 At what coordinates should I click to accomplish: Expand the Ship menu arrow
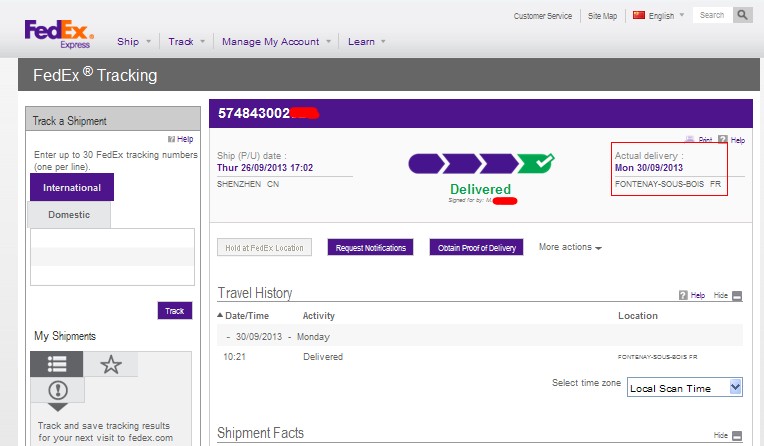point(148,42)
